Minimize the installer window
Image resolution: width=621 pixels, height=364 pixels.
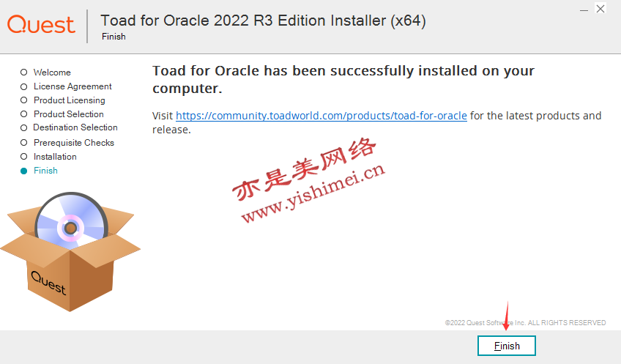[584, 10]
